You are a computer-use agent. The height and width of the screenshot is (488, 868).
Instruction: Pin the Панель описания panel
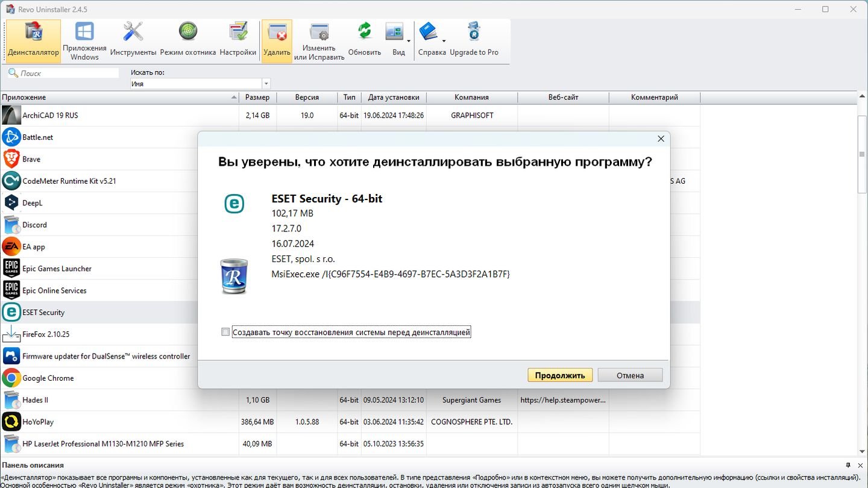click(x=849, y=465)
